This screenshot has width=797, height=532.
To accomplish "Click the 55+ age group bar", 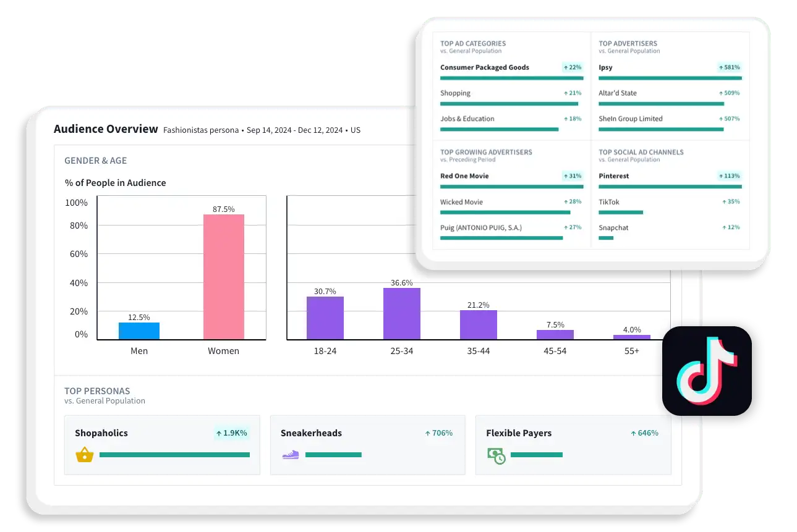I will click(632, 337).
